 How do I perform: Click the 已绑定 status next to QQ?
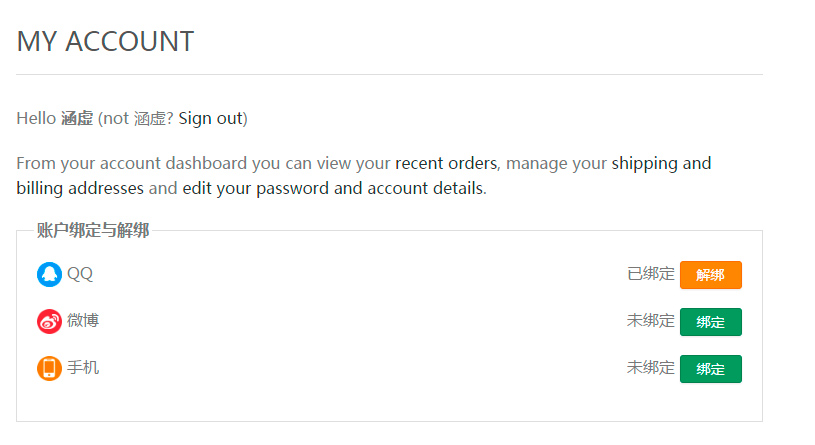pos(651,273)
